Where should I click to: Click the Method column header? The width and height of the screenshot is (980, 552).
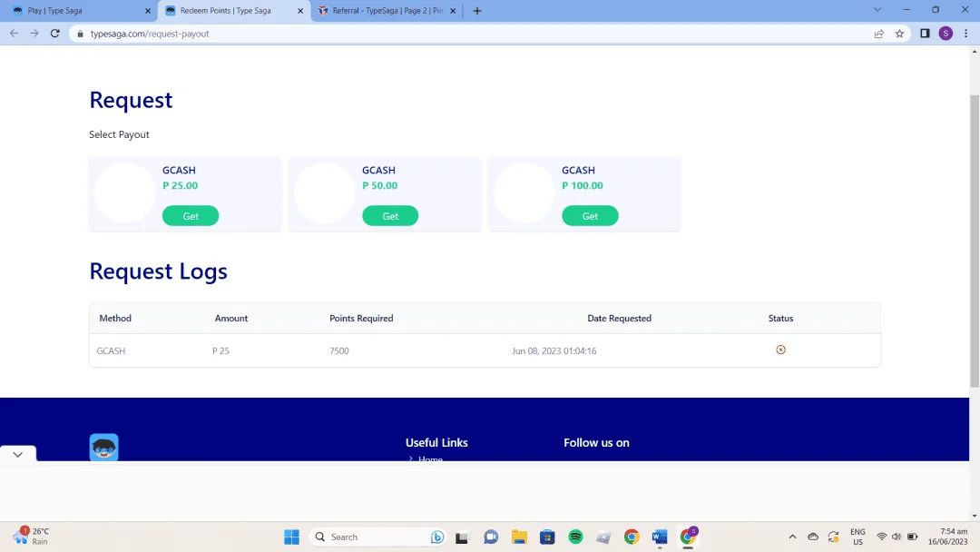[115, 318]
